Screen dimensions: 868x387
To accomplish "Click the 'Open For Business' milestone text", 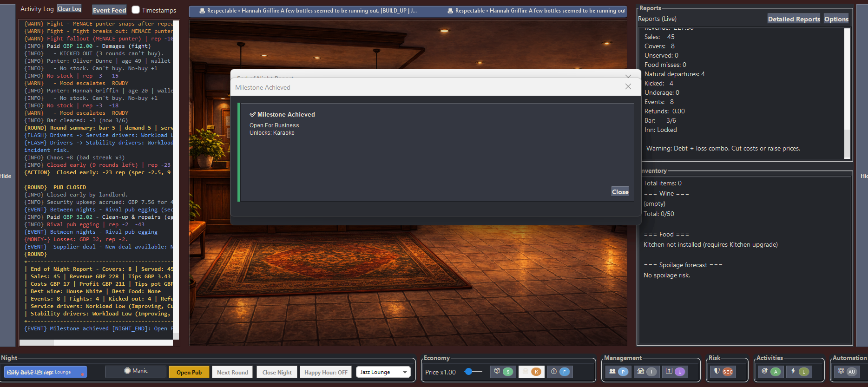I will tap(274, 125).
